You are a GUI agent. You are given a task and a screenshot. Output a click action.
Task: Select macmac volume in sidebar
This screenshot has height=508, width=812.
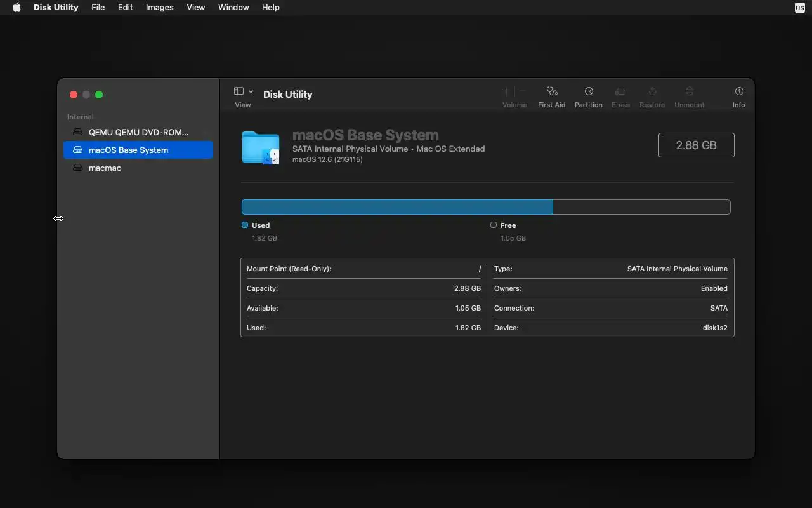pos(138,168)
